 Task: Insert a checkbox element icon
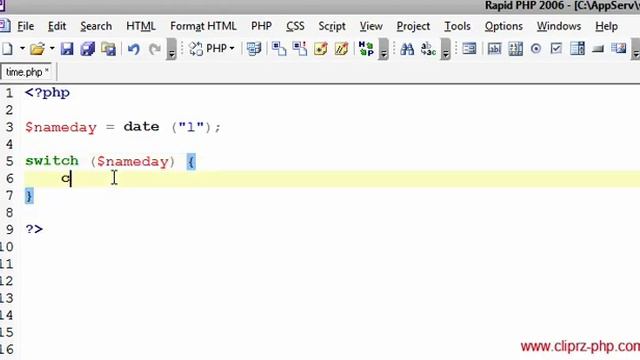556,49
